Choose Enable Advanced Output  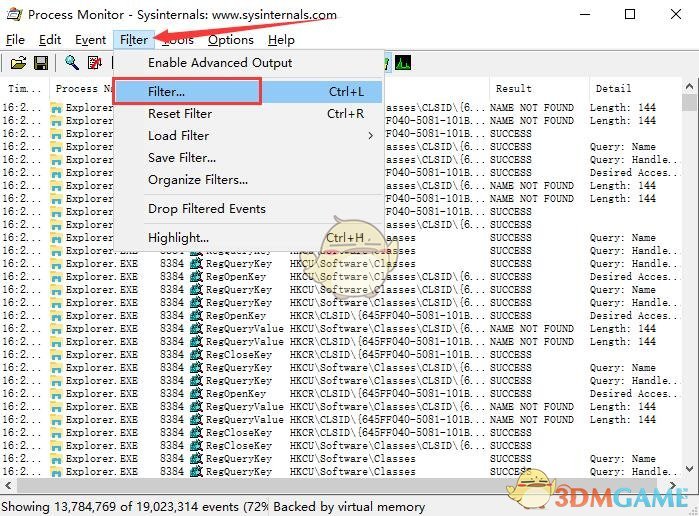[x=249, y=63]
